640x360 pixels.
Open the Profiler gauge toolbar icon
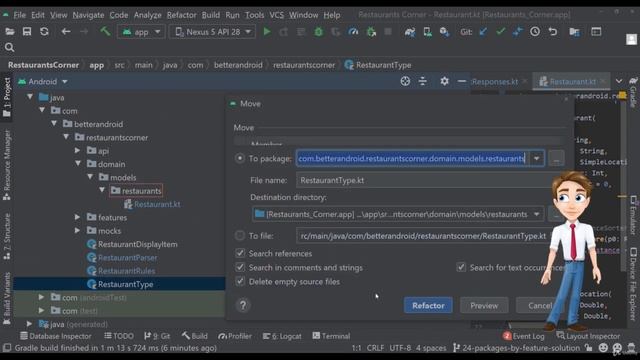353,31
